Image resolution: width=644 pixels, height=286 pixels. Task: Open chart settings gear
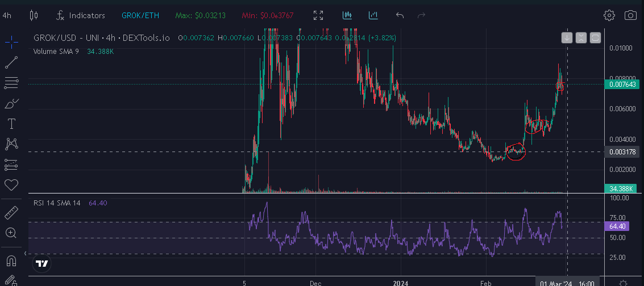609,15
